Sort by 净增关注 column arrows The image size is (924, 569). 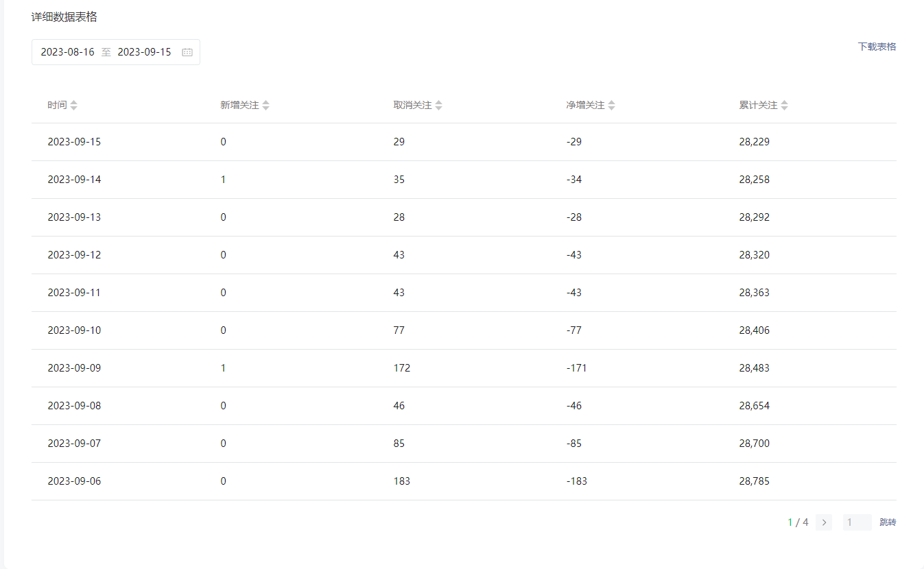click(x=612, y=106)
